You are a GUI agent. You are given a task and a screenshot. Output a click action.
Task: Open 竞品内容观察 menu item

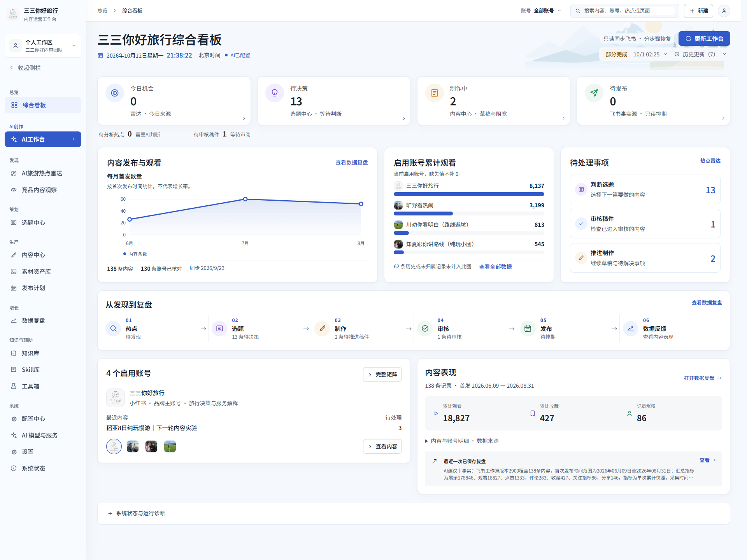[43, 190]
